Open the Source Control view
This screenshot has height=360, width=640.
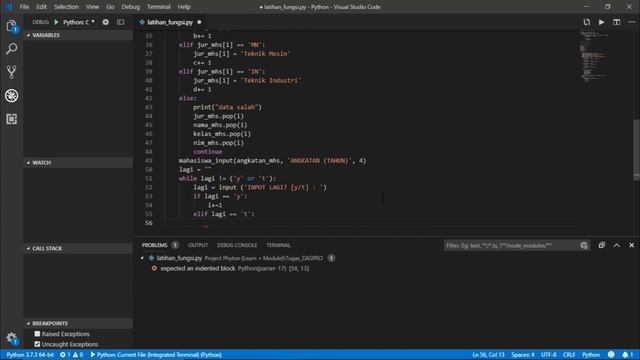pyautogui.click(x=11, y=72)
